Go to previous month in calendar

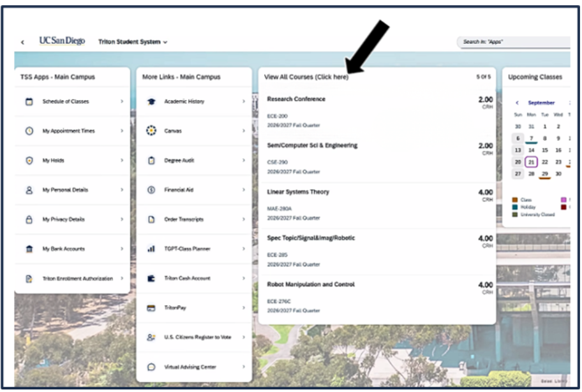coord(517,103)
